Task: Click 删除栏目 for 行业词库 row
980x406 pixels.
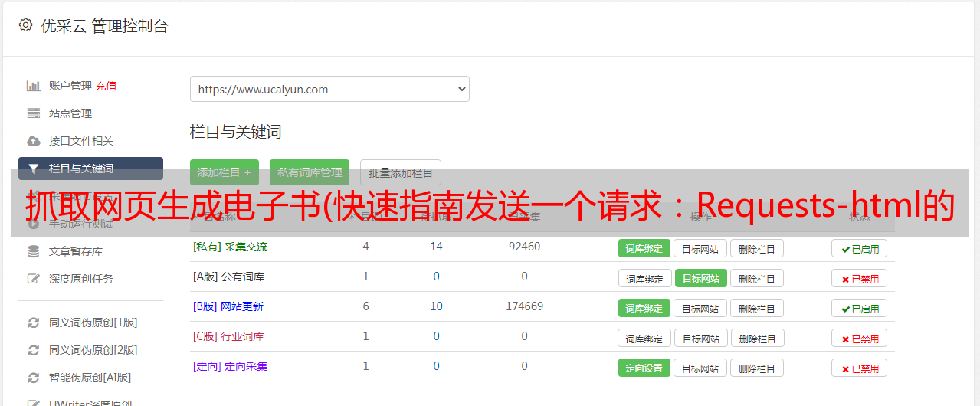Action: point(756,338)
